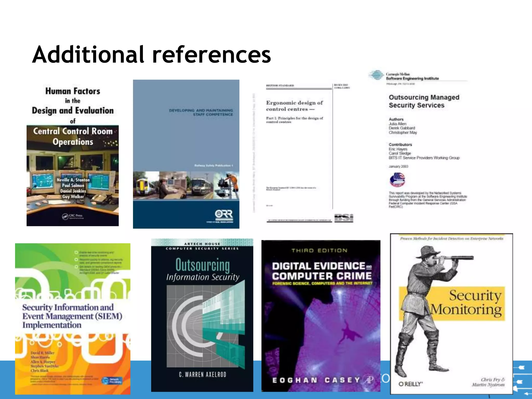
Task: Click the Academic Press AP logo near Eoghan Casey
Action: tap(369, 380)
